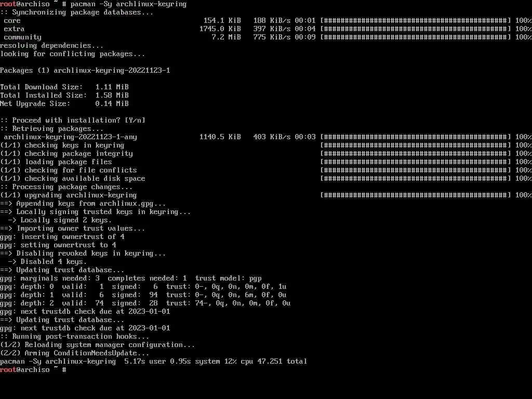Click 'Disabled 4 keys.' line
Image resolution: width=532 pixels, height=399 pixels.
[x=47, y=262]
